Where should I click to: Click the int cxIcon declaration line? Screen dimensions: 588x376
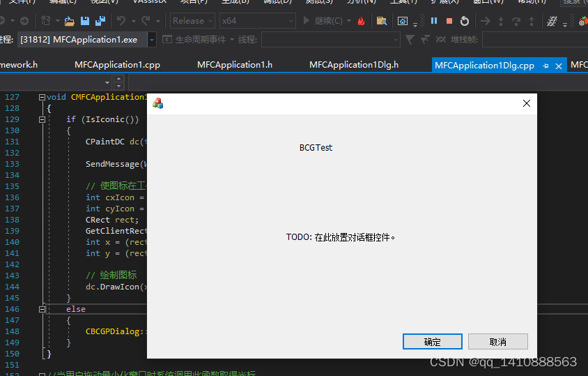click(115, 197)
